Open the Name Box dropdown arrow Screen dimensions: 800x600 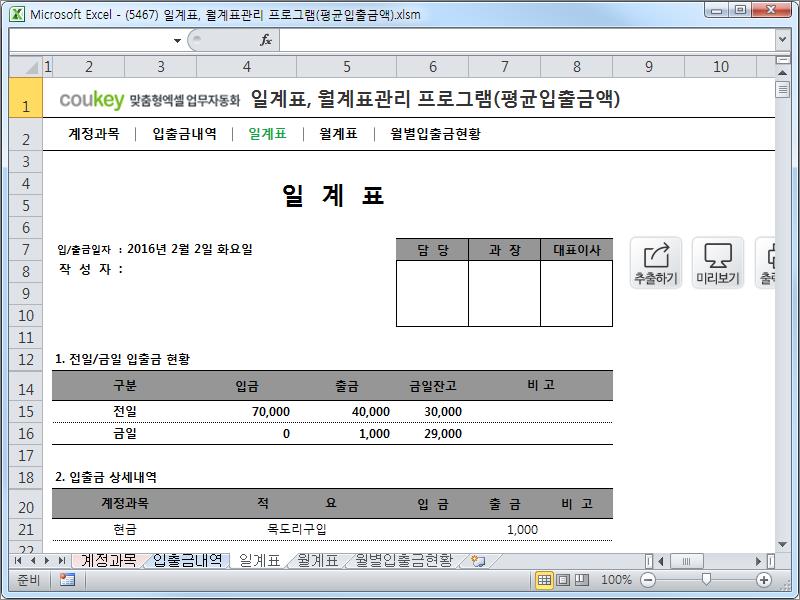[177, 40]
